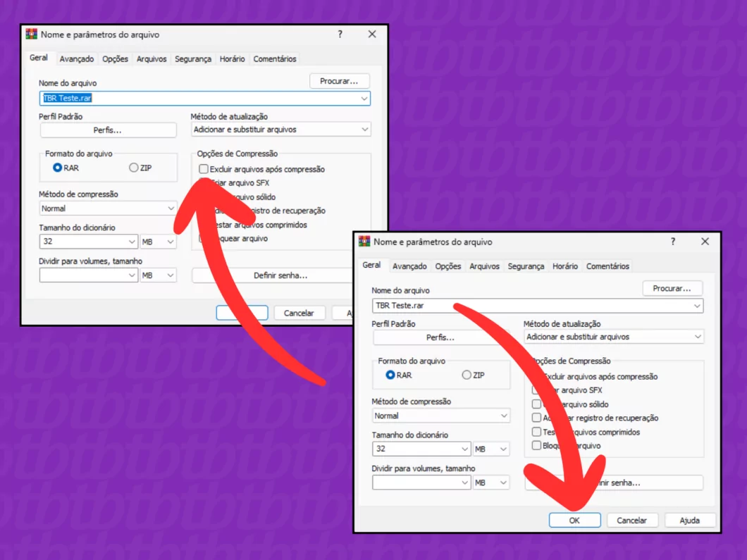Tick the arquivo SFX checkbox in the front dialog
Screen dimensions: 747x560
tap(536, 390)
